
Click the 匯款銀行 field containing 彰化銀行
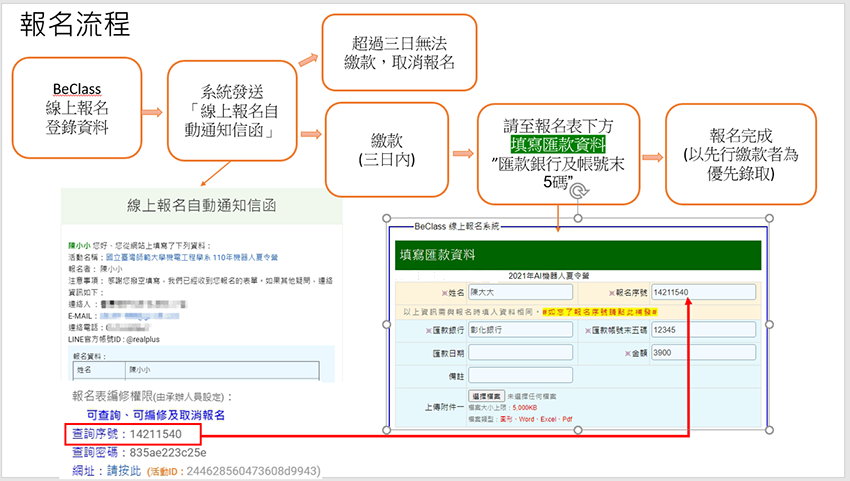[x=520, y=329]
